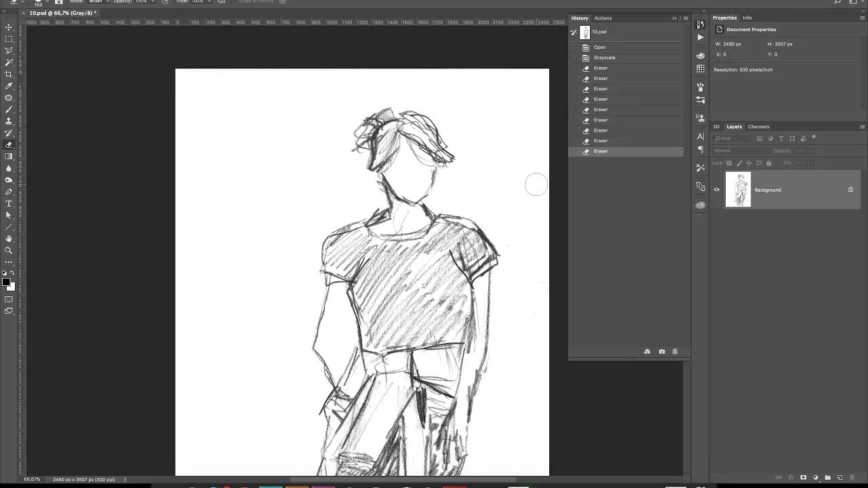Delete current state trash icon in History
This screenshot has height=488, width=868.
point(675,352)
